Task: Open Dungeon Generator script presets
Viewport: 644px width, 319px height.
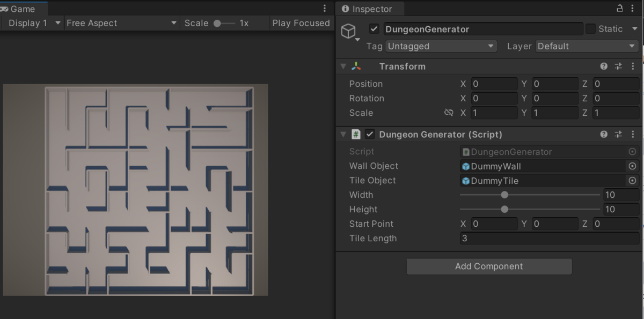Action: 618,134
